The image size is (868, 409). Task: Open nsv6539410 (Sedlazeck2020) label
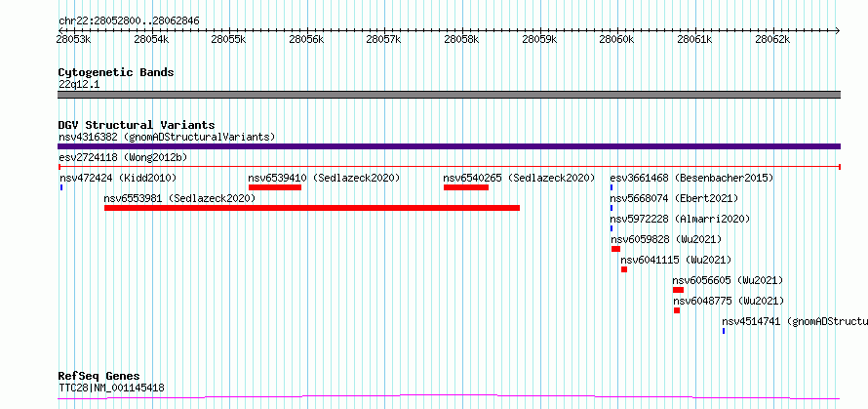pos(324,178)
